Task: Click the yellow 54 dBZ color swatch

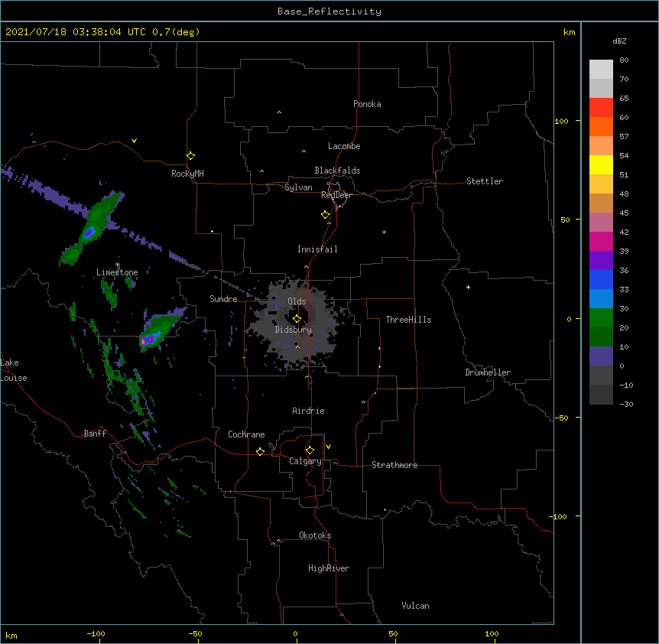Action: (601, 164)
